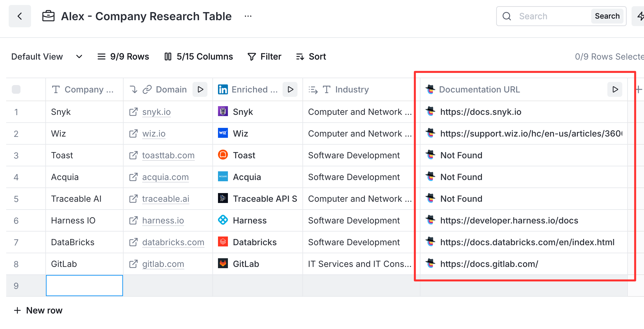Image resolution: width=644 pixels, height=329 pixels.
Task: Expand the Default View dropdown
Action: pos(47,56)
